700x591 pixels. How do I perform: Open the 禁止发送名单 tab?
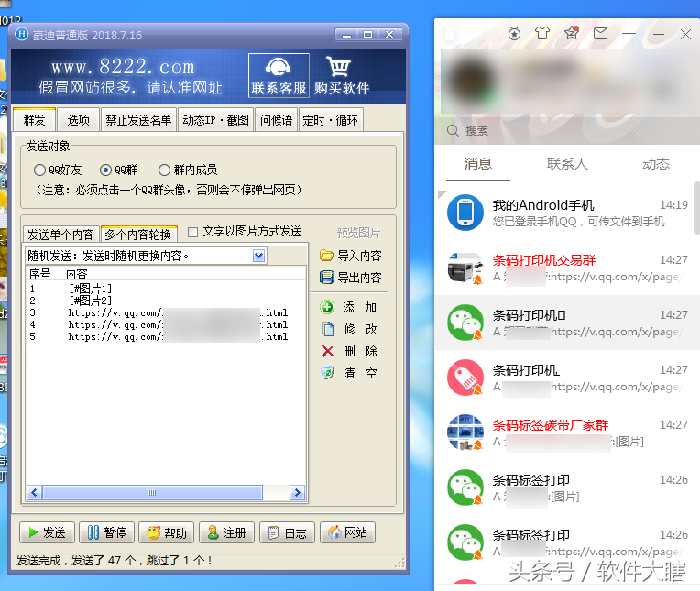139,120
